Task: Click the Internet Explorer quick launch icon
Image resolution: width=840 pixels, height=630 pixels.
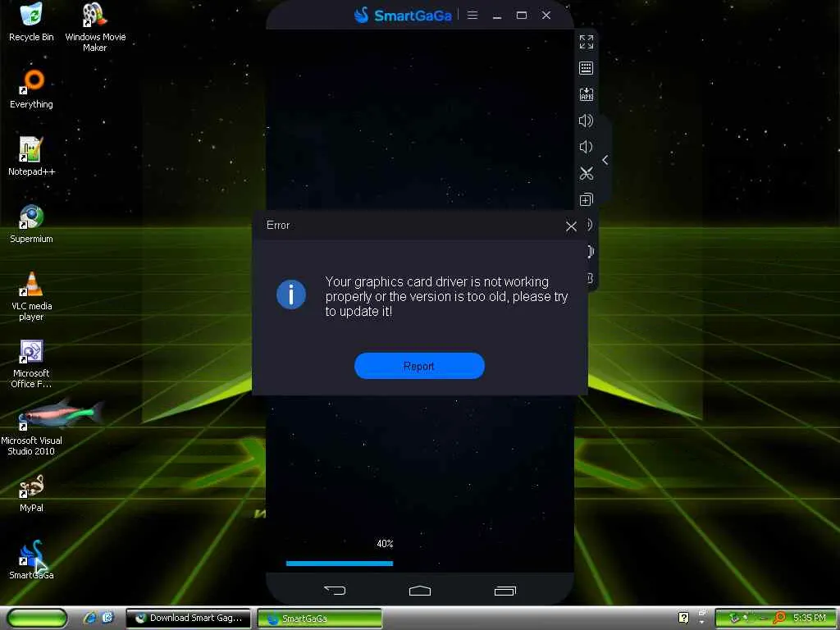Action: [x=90, y=619]
